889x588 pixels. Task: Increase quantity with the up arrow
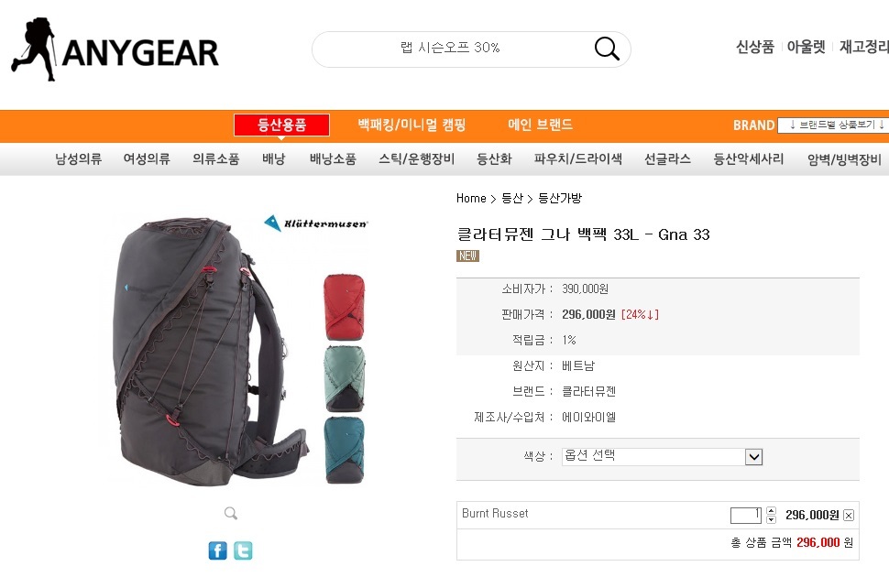coord(771,511)
